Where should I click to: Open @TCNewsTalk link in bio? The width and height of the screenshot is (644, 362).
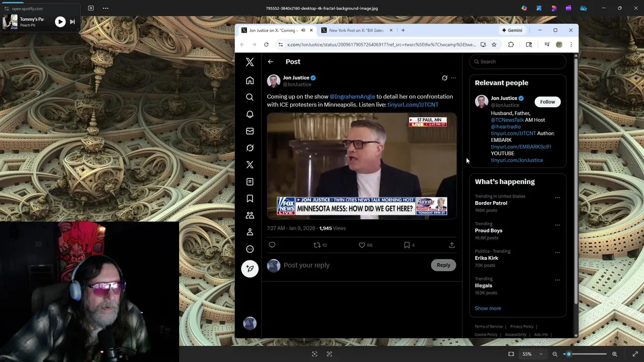click(507, 120)
